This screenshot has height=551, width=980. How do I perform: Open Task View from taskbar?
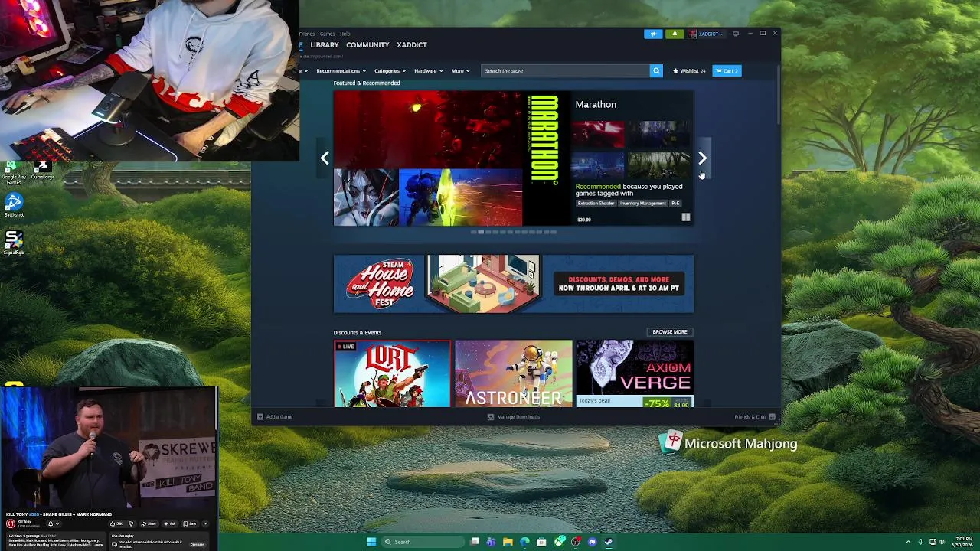click(x=475, y=542)
